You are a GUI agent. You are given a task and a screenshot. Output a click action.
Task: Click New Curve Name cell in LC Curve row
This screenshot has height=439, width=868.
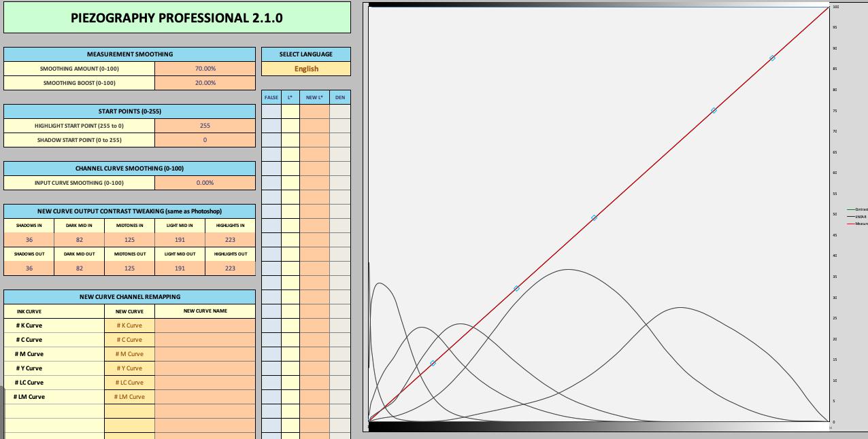point(205,383)
